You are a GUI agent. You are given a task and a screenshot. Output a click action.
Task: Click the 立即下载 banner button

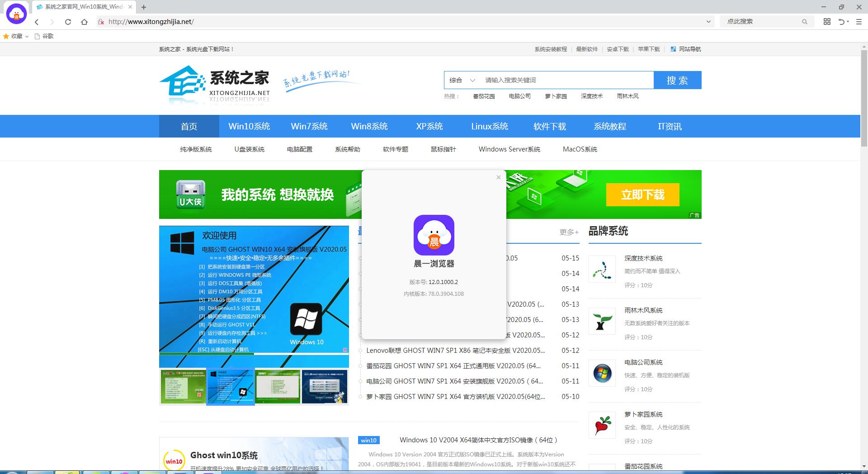click(642, 194)
